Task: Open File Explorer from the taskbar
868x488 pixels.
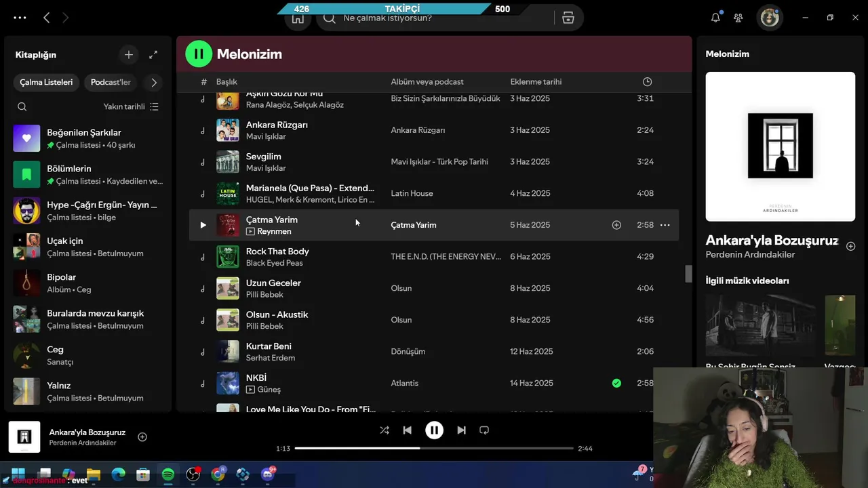Action: (93, 474)
